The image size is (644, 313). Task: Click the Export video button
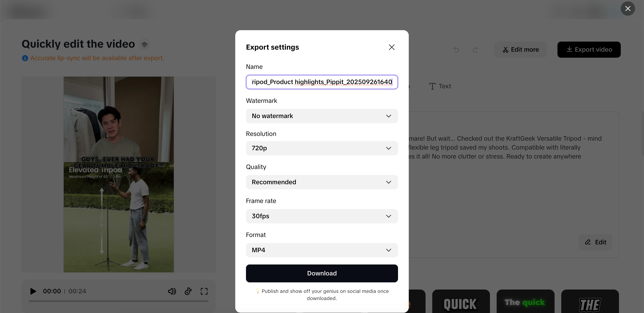tap(589, 49)
